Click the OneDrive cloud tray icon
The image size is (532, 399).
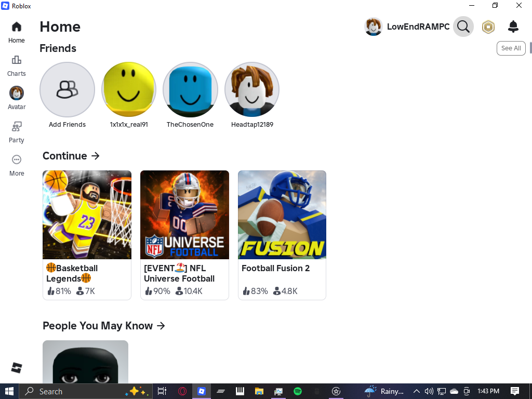click(454, 391)
